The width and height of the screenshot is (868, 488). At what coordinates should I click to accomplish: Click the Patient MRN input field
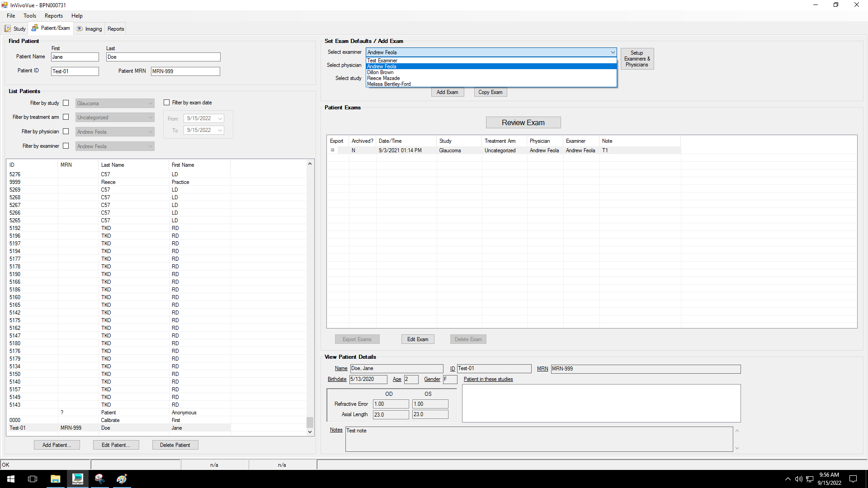click(185, 71)
